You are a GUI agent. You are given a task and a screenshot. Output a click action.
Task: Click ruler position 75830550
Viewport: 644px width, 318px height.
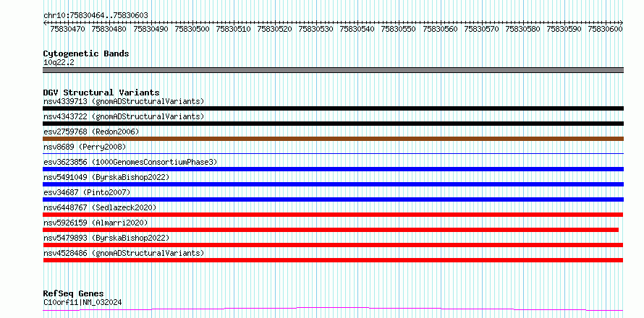pos(399,29)
